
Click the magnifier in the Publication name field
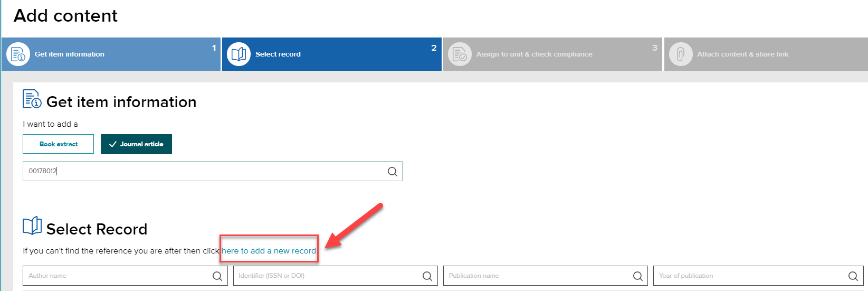click(x=637, y=276)
